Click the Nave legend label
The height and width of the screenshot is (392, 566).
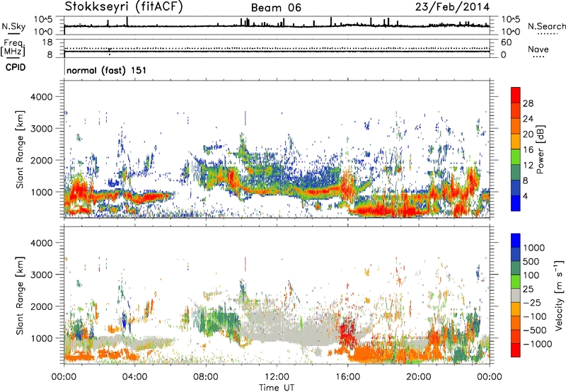point(538,49)
